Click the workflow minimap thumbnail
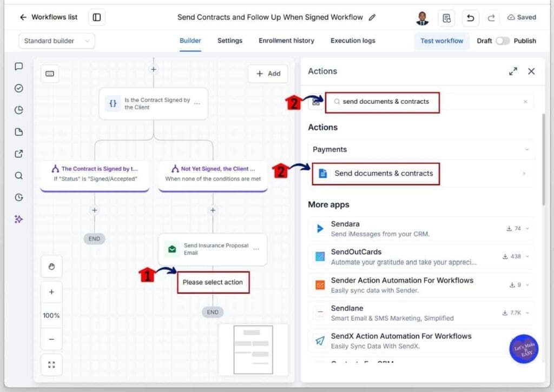554x392 pixels. tap(253, 350)
